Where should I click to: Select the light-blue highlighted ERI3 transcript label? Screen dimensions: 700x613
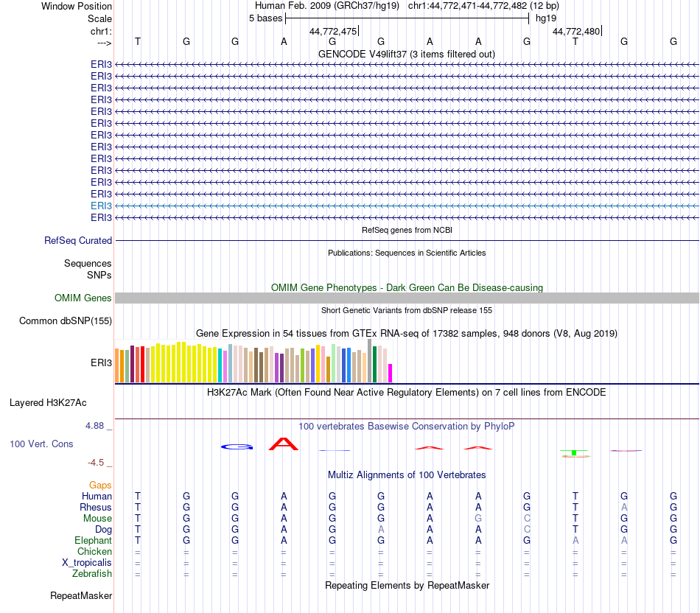coord(101,206)
